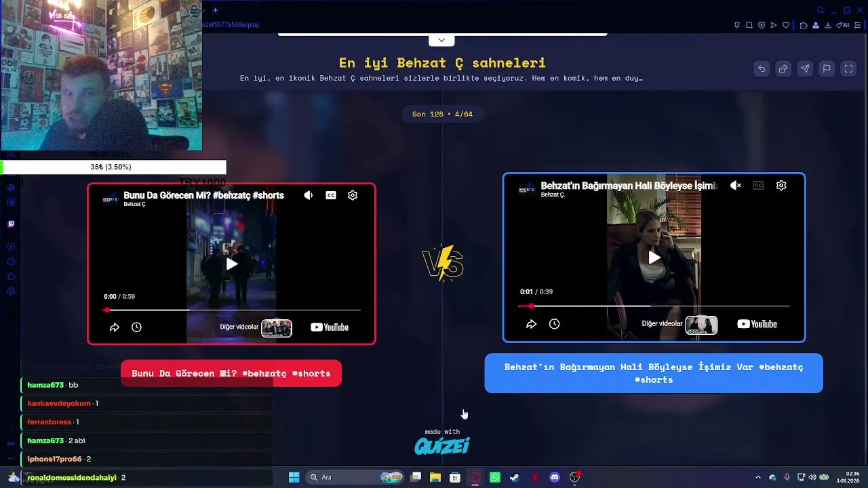Undo the last pick with the back arrow
The height and width of the screenshot is (488, 868).
[x=762, y=68]
